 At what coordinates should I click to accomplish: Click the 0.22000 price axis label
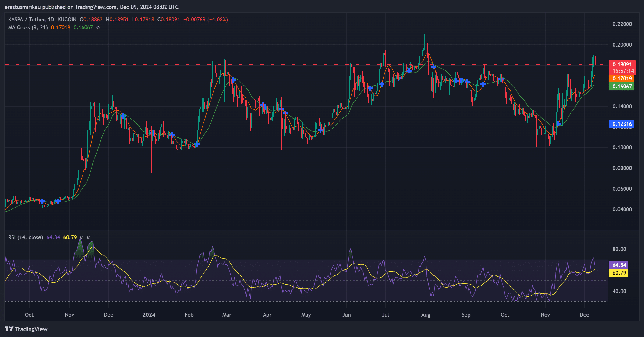pos(622,24)
